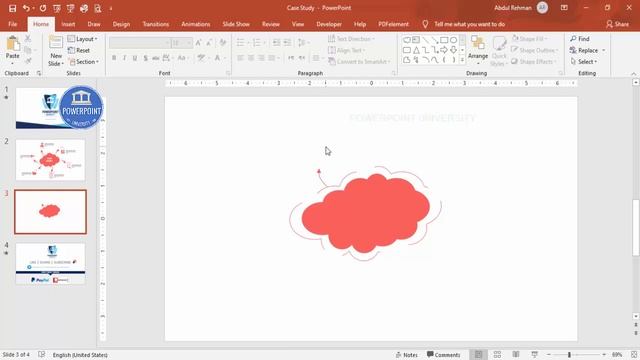Select the Oval shape in shapes gallery
This screenshot has width=640, height=360.
click(453, 40)
